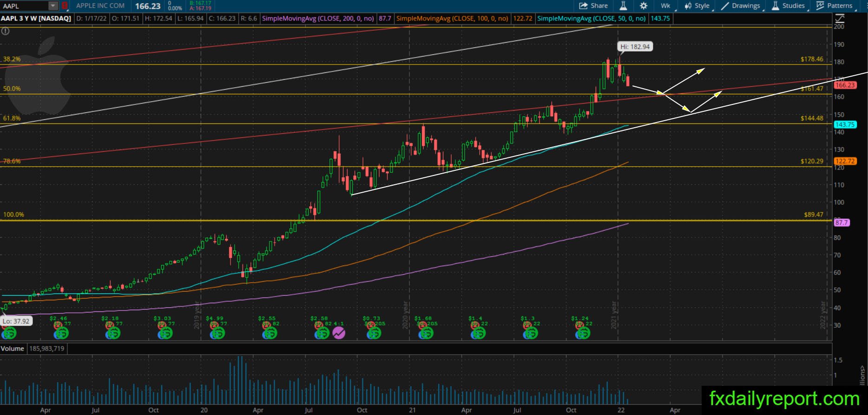Click the green earnings icon below $2.18
The image size is (868, 415).
pos(114,333)
